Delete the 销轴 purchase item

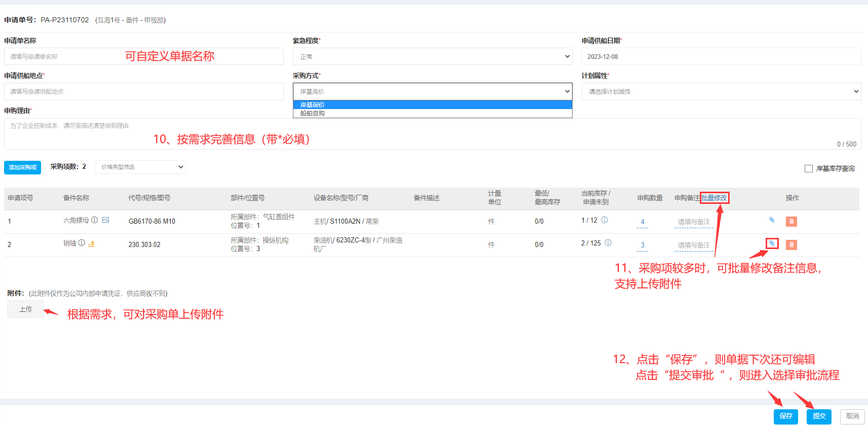pos(791,245)
